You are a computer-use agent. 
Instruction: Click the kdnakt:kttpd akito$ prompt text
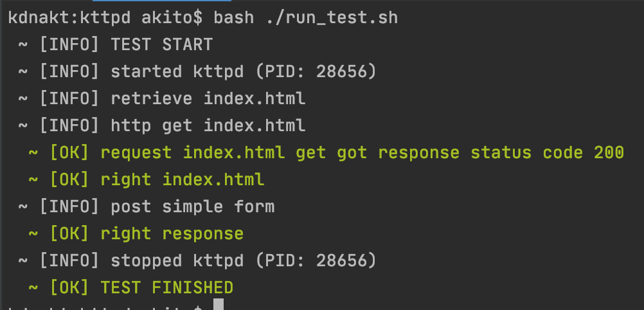pos(105,18)
